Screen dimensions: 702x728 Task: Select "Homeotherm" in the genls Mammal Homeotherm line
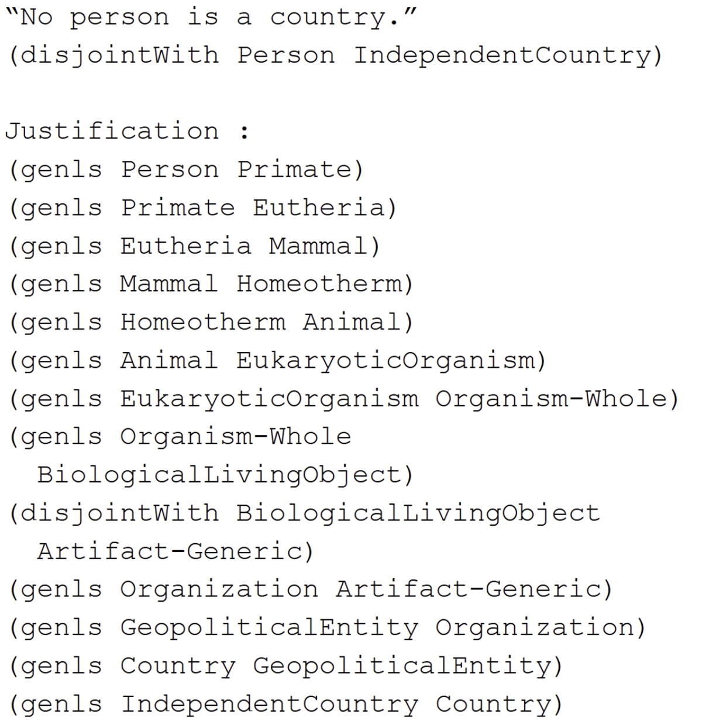(x=319, y=284)
